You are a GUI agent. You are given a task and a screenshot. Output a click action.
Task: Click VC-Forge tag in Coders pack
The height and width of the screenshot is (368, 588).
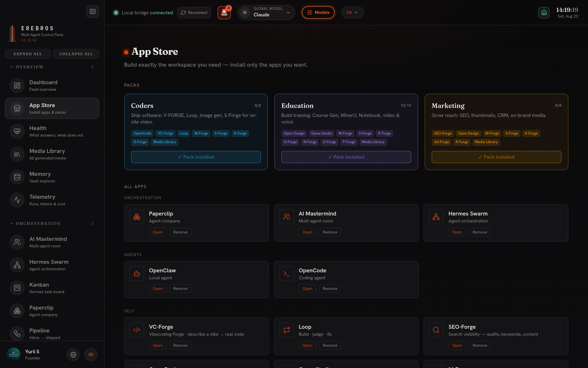165,133
